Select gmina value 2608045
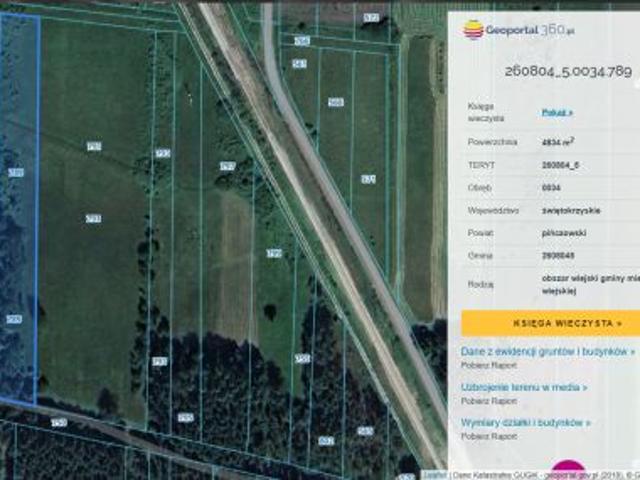Screen dimensions: 640x480 click(x=558, y=256)
